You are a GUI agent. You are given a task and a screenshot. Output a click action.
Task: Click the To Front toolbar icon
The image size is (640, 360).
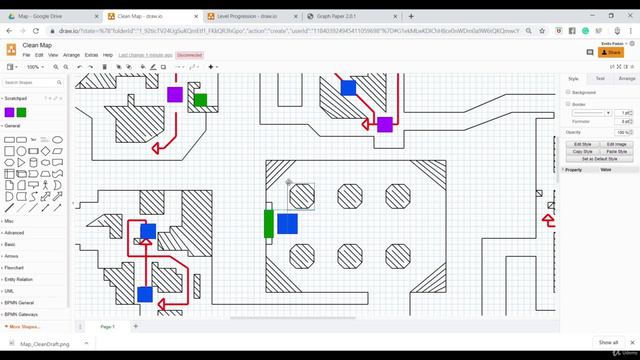coord(119,67)
